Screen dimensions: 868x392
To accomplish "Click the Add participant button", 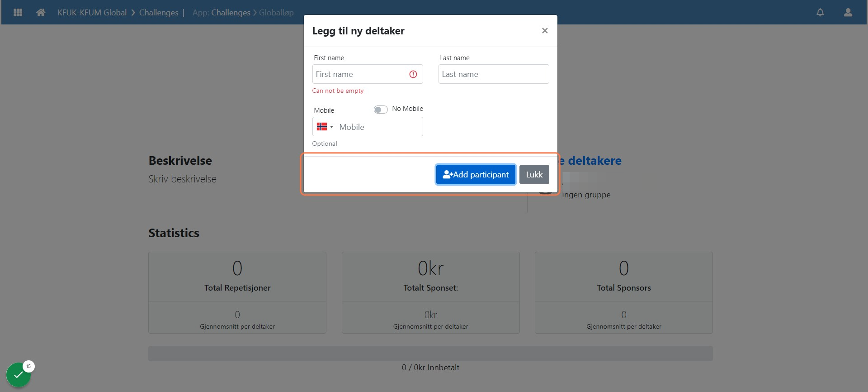I will [476, 174].
